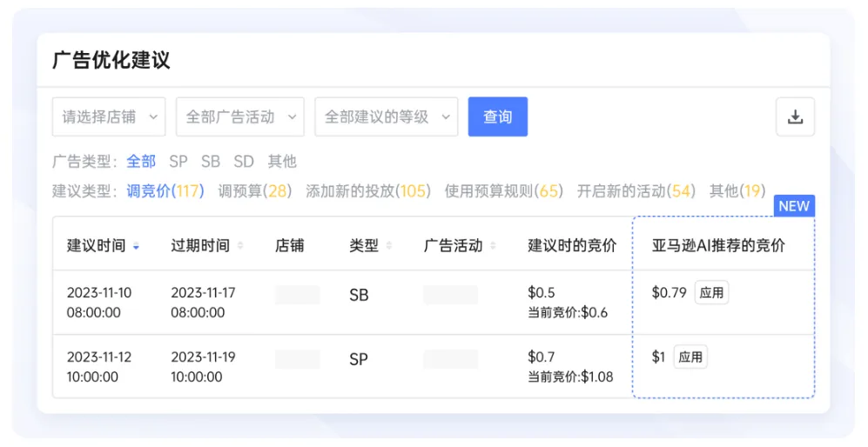This screenshot has width=868, height=447.
Task: Sort by 类型 column arrow
Action: [x=388, y=245]
